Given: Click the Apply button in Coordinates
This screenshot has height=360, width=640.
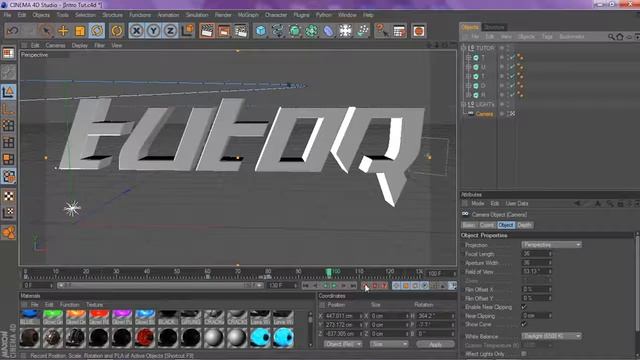Looking at the screenshot, I should pyautogui.click(x=436, y=344).
